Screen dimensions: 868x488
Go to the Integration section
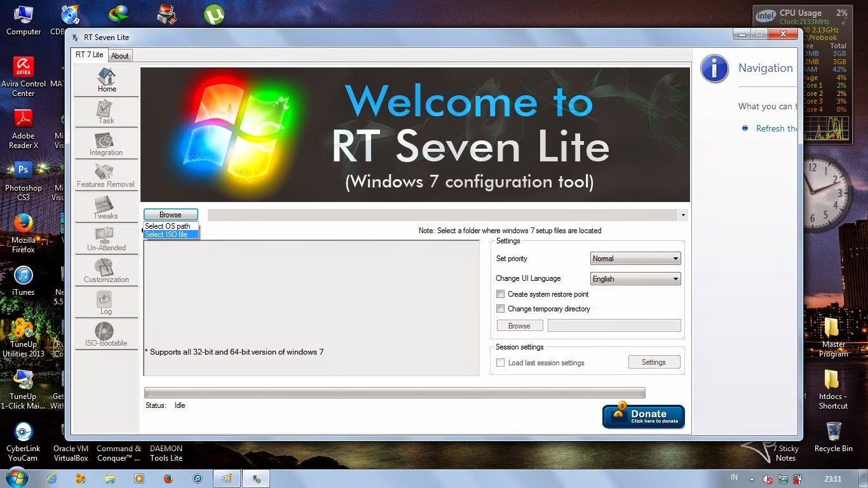(106, 144)
